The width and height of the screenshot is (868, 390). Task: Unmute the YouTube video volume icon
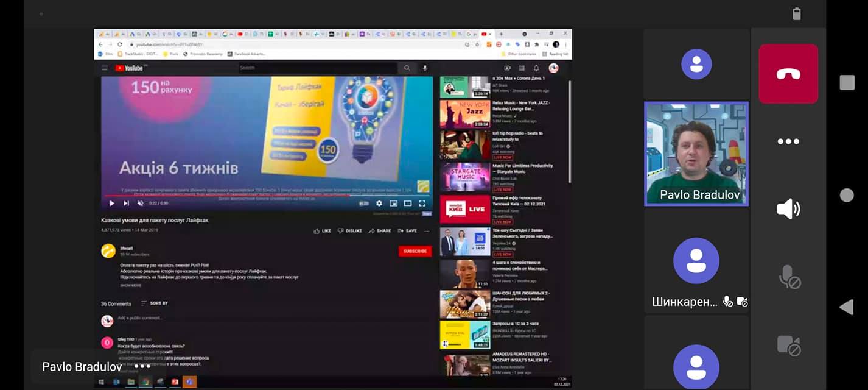tap(140, 204)
